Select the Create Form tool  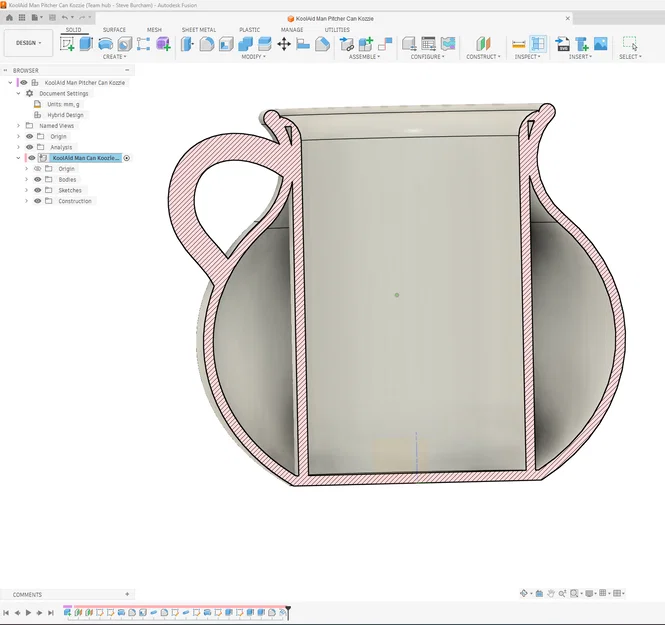163,44
